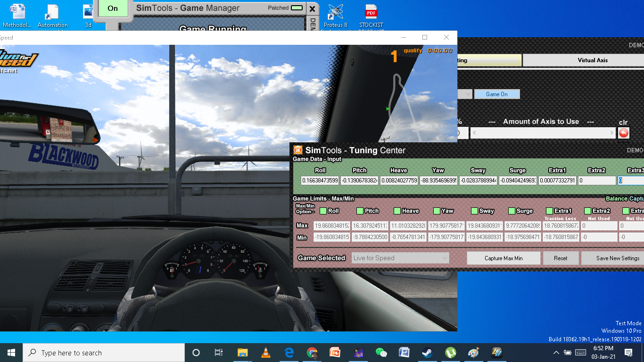This screenshot has height=362, width=644.
Task: Toggle the Sway Max/Min option checkbox
Action: (x=474, y=211)
